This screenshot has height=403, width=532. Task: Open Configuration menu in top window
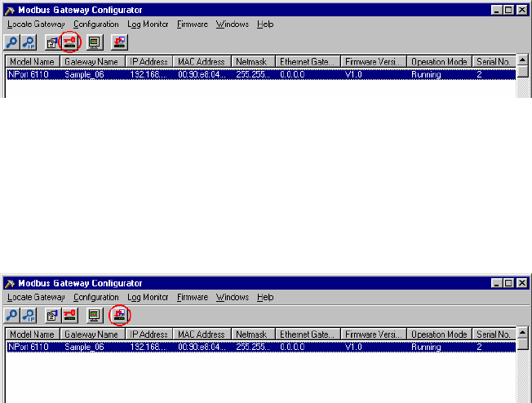[96, 24]
